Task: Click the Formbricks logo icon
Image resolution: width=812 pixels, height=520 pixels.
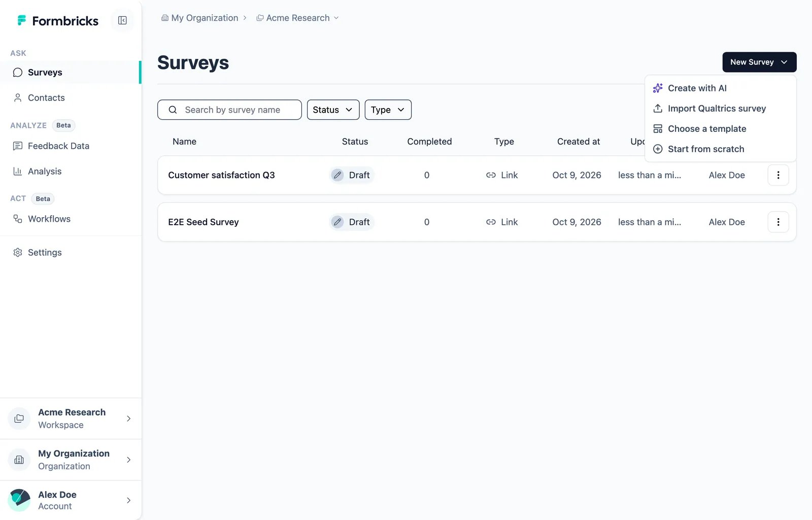Action: pyautogui.click(x=22, y=20)
